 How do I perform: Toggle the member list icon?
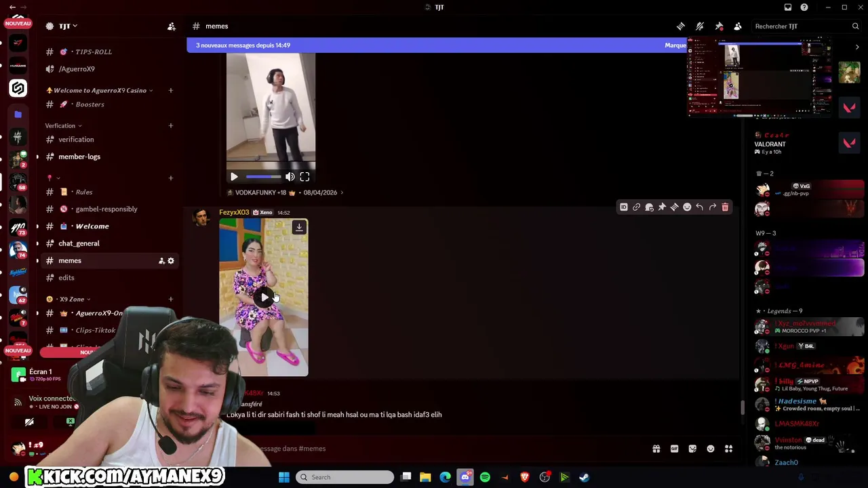(738, 26)
